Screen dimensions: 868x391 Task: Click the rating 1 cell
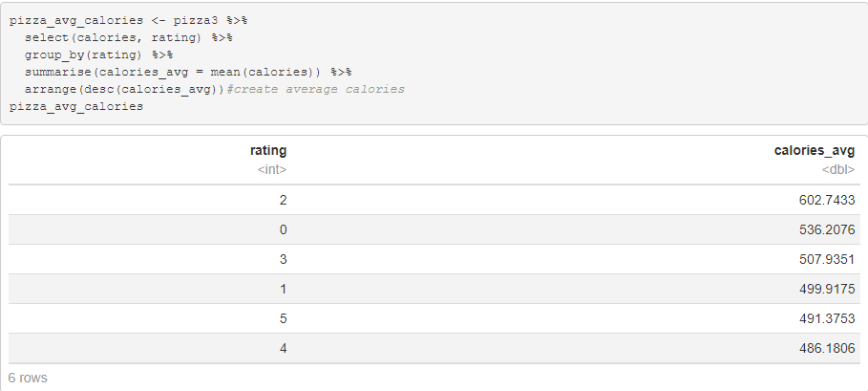(x=282, y=289)
